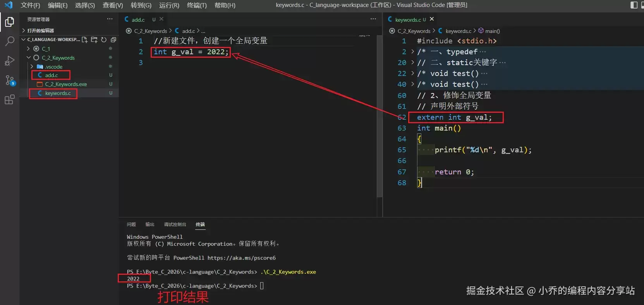This screenshot has width=644, height=305.
Task: Open the Explorer view in activity bar
Action: click(x=10, y=22)
